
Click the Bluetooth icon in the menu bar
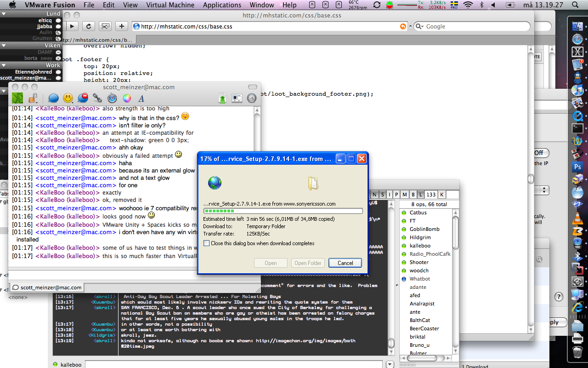pyautogui.click(x=482, y=5)
